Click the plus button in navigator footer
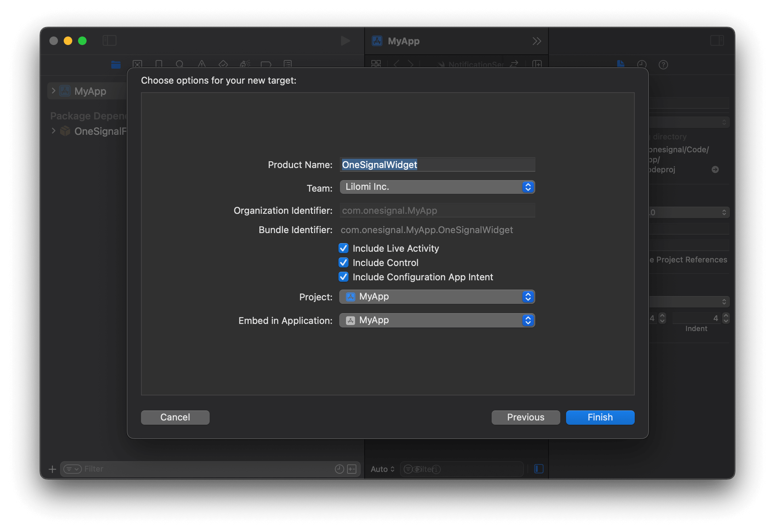 pyautogui.click(x=52, y=469)
